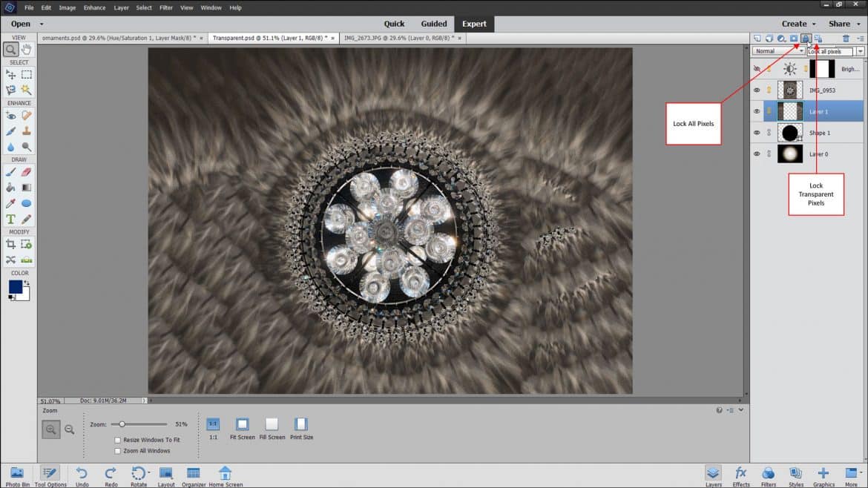Click the Zoom Out magnifier icon
The height and width of the screenshot is (488, 868).
tap(70, 429)
